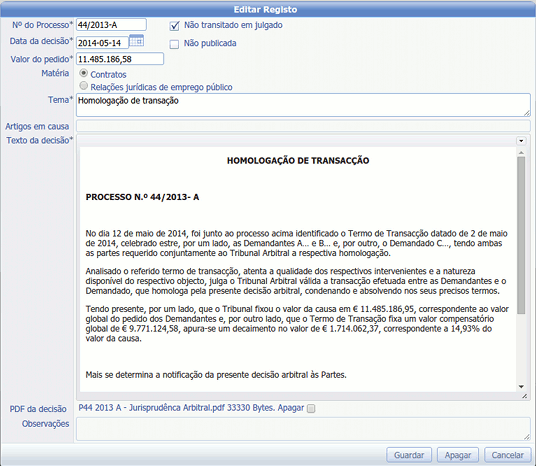
Task: Click the decision editor resize grip
Action: 525,396
